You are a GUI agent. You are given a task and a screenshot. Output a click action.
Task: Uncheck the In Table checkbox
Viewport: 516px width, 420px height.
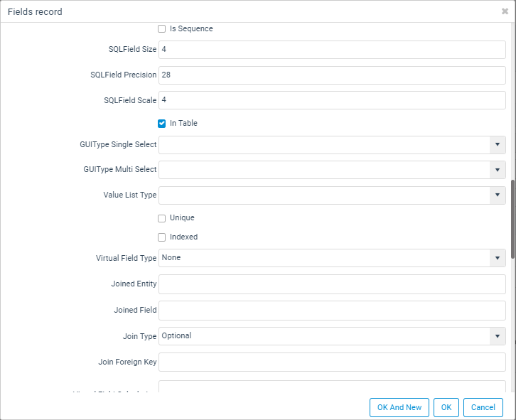tap(161, 124)
